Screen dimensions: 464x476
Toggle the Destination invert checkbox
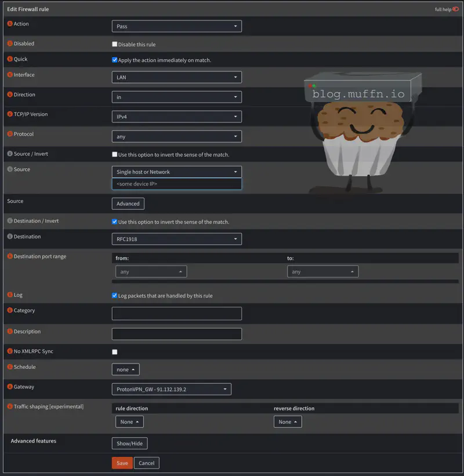[x=115, y=221]
